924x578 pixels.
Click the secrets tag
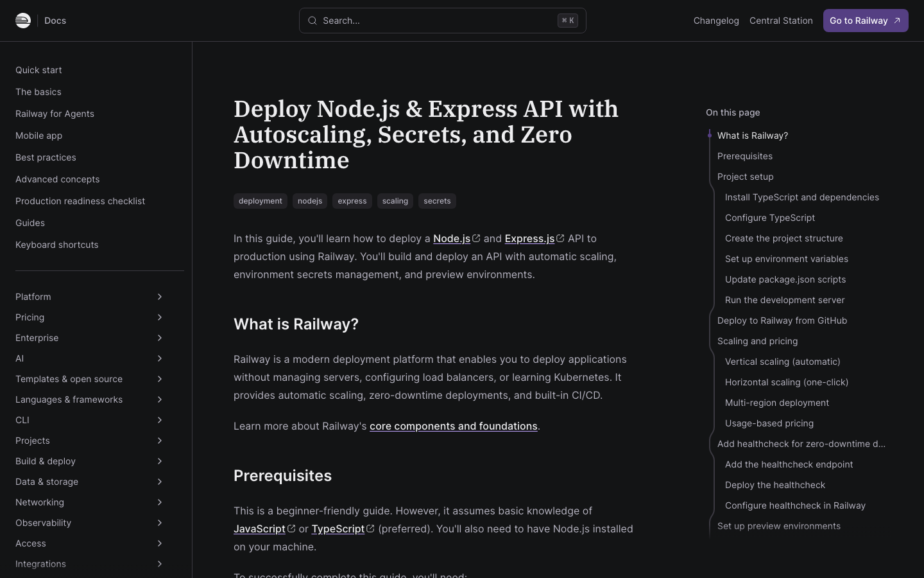[437, 201]
